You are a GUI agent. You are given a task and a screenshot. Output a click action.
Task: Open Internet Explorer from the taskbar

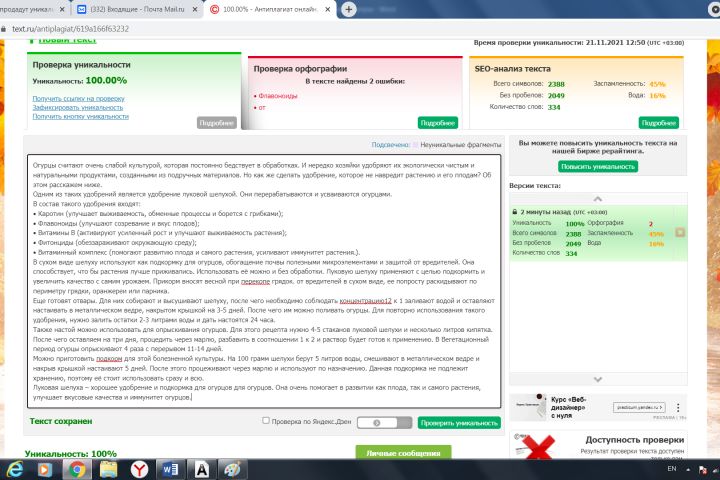tap(14, 469)
